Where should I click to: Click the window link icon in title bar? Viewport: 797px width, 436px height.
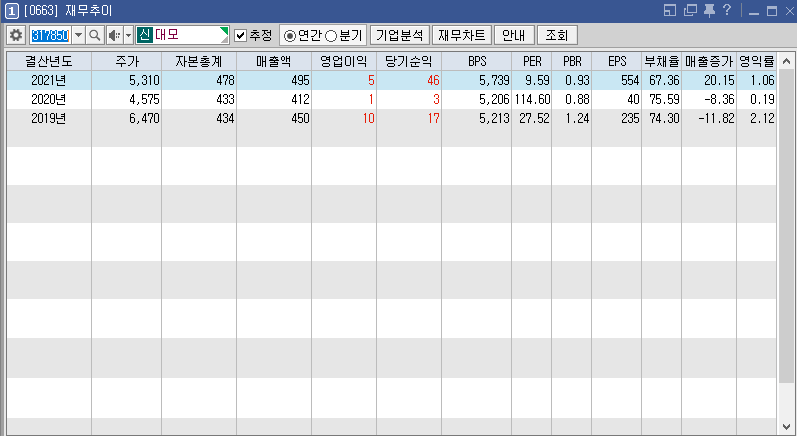pyautogui.click(x=670, y=10)
